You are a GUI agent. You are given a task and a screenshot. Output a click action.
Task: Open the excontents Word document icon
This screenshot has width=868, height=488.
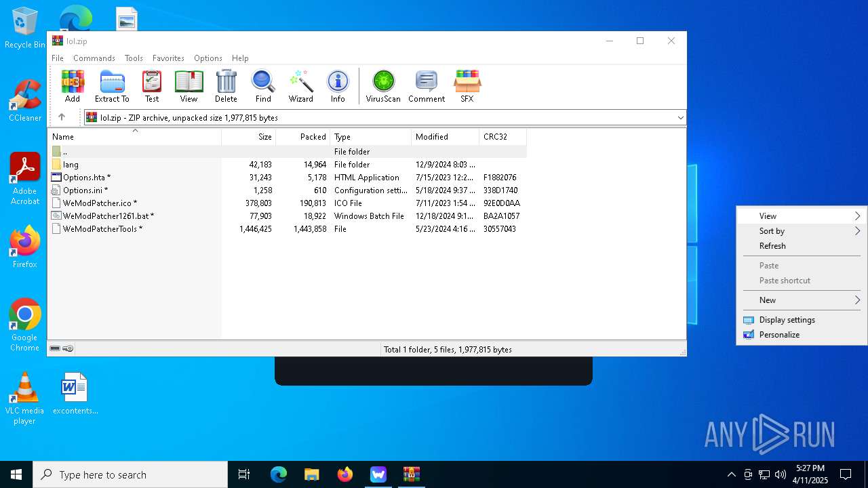pos(75,393)
